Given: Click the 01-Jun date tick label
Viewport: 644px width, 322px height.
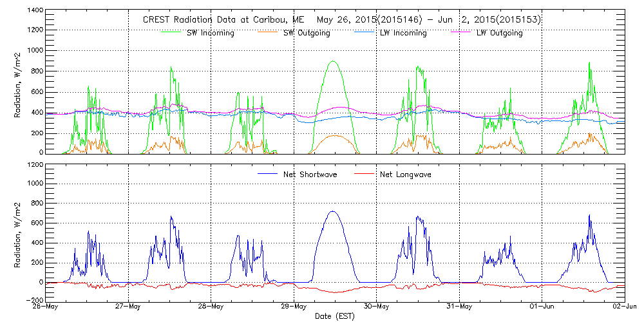Looking at the screenshot, I should point(542,307).
